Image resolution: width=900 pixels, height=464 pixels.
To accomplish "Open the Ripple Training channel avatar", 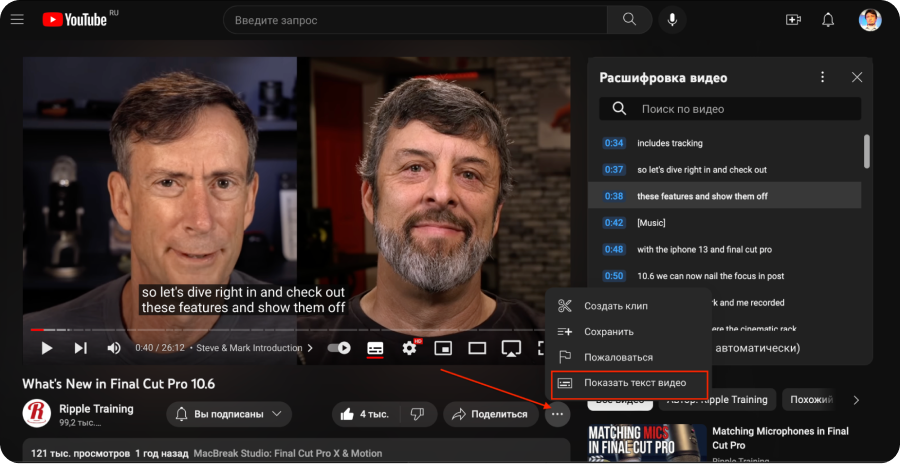I will click(x=37, y=413).
